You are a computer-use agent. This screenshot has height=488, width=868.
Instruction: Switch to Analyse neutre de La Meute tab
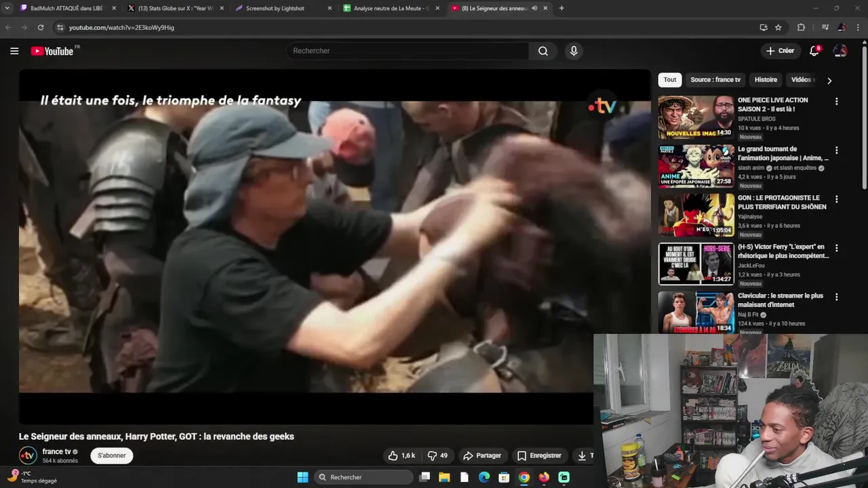391,8
